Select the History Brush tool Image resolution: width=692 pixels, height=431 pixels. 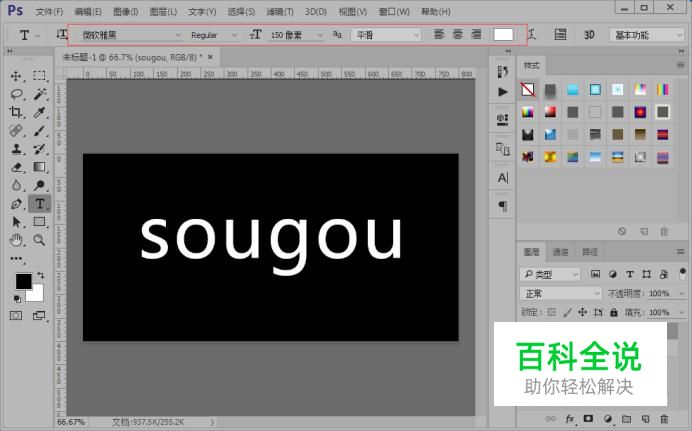pos(39,149)
